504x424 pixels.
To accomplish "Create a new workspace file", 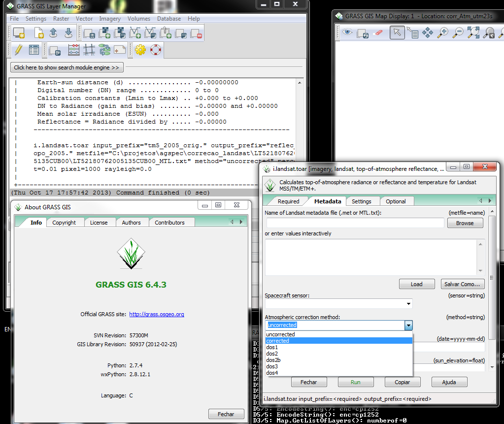I will tap(38, 33).
